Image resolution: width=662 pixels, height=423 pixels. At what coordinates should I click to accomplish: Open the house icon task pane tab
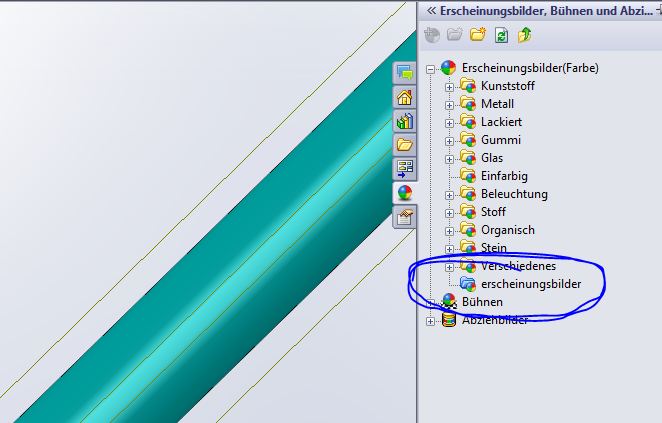point(405,97)
